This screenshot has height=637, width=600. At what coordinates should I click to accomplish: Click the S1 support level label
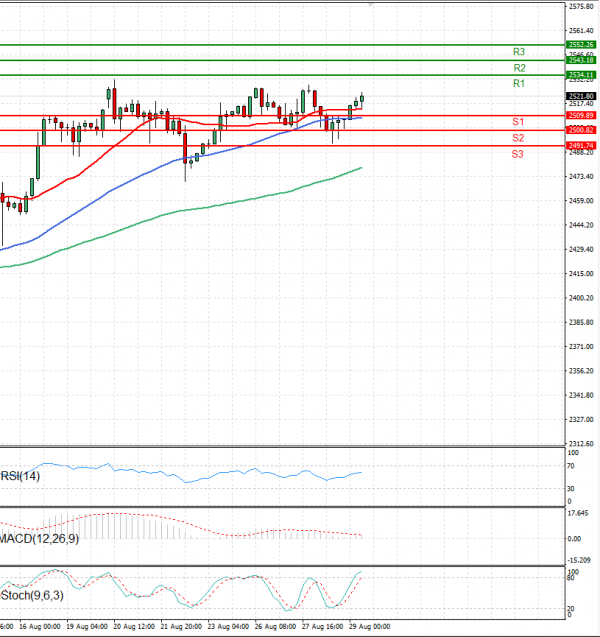click(518, 121)
